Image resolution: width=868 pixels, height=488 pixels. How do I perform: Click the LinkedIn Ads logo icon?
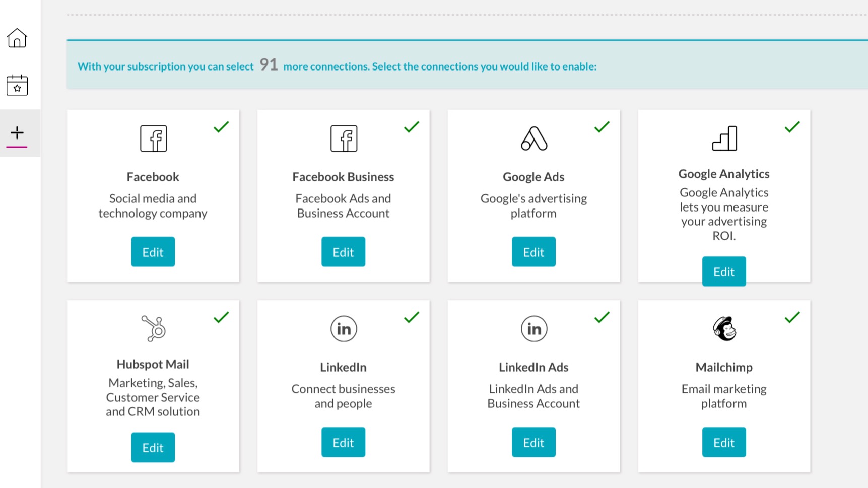pos(534,329)
